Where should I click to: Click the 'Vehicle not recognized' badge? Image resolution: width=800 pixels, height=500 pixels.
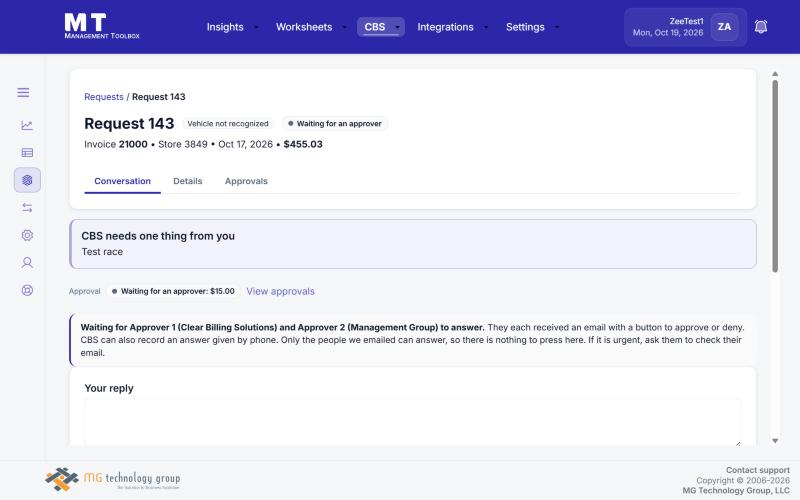click(x=228, y=123)
